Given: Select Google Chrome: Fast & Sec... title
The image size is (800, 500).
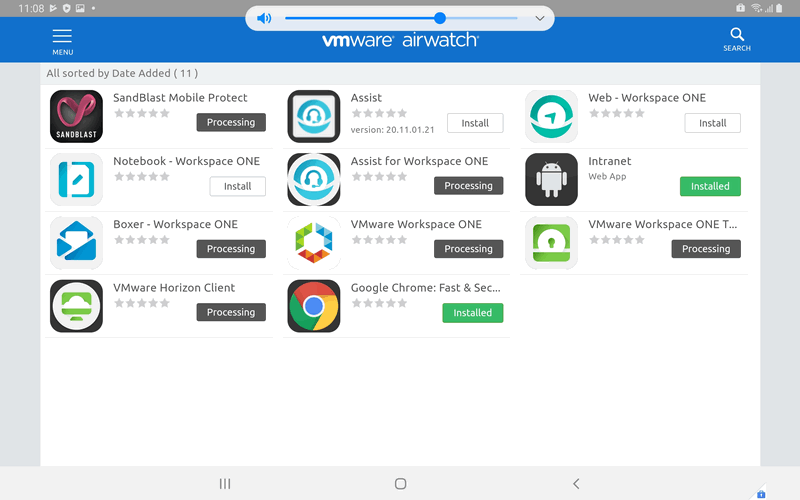Looking at the screenshot, I should [426, 287].
